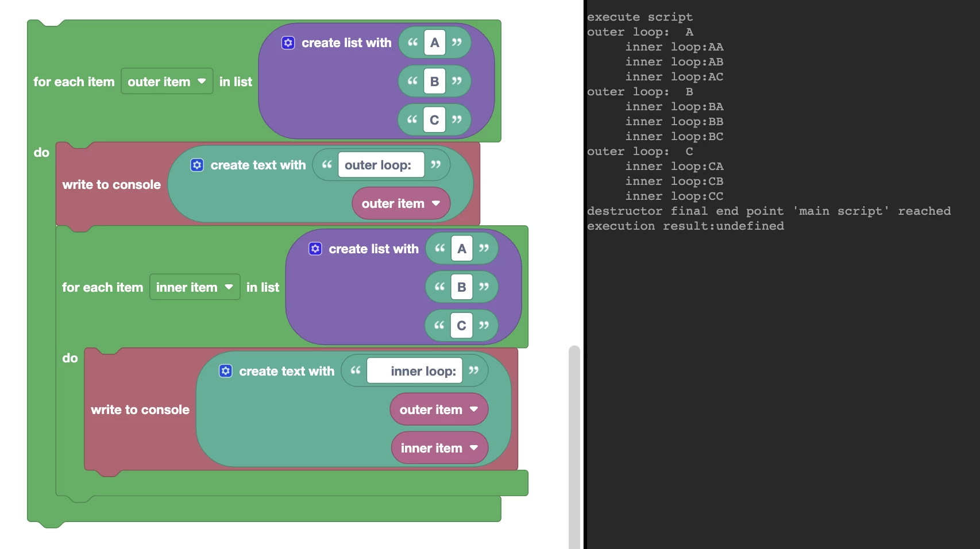Click 'inner loop:BC' console output
The height and width of the screenshot is (549, 980).
click(674, 137)
